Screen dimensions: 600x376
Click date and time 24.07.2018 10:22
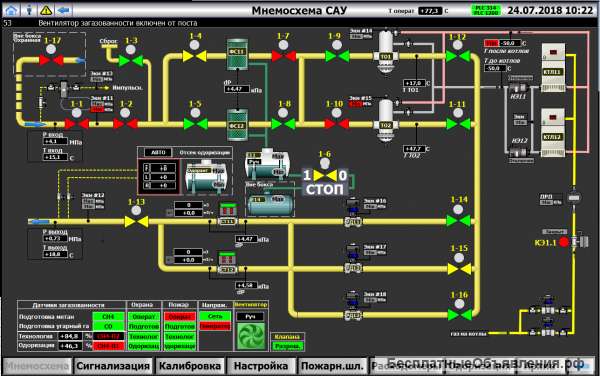point(550,10)
